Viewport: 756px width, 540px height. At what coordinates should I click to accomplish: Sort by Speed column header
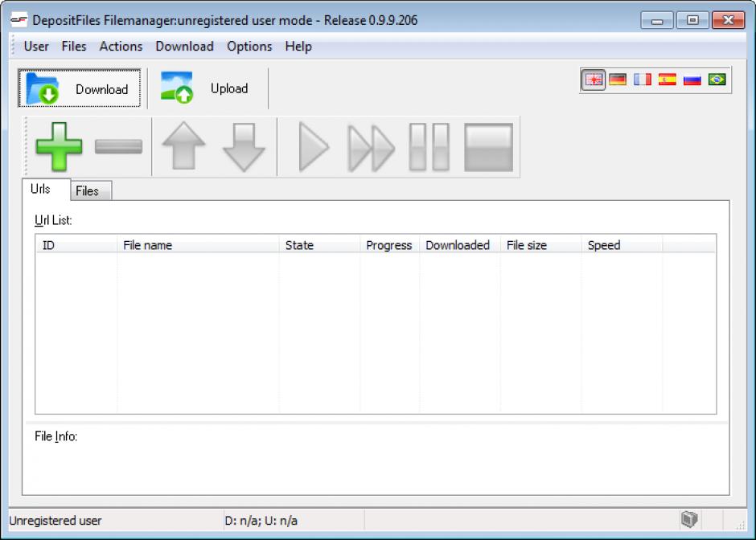tap(622, 245)
